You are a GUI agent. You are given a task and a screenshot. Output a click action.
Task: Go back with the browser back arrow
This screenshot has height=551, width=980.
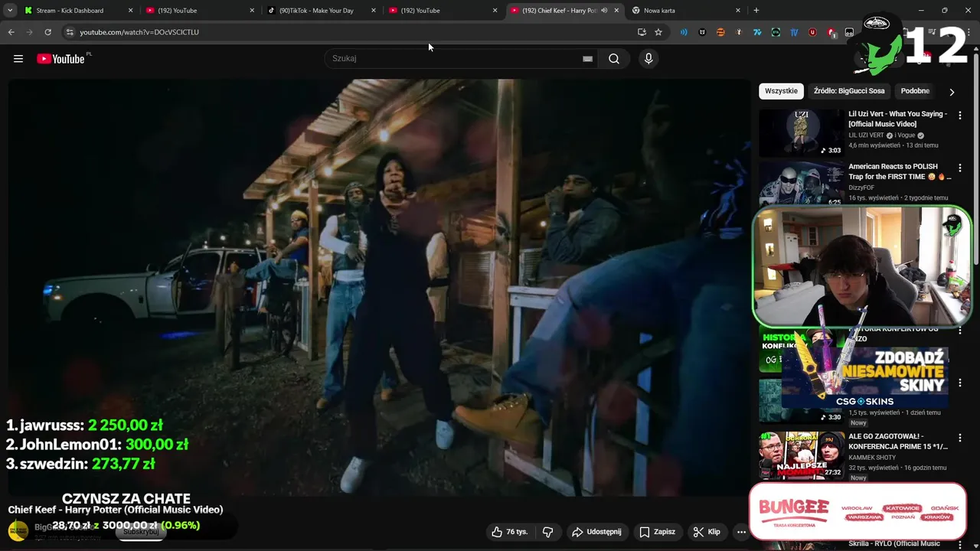tap(11, 32)
